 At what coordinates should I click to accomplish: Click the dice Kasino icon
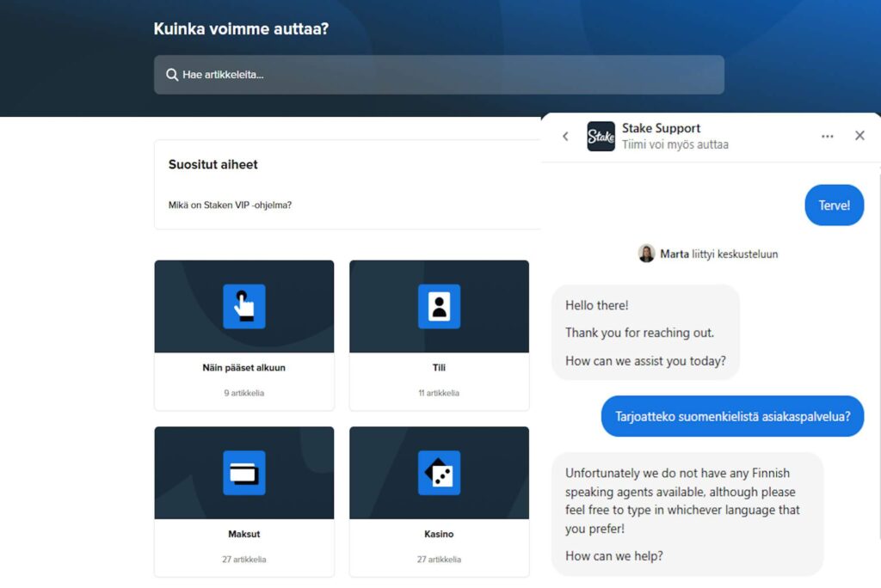[x=439, y=473]
